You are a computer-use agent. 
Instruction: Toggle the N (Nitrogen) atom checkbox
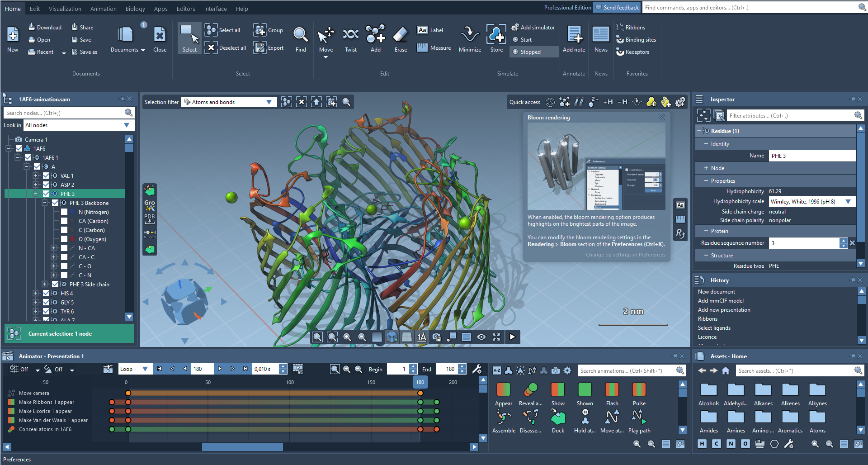click(64, 212)
